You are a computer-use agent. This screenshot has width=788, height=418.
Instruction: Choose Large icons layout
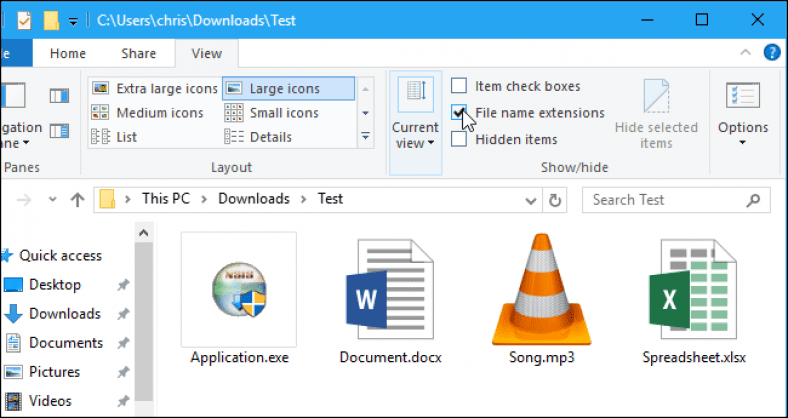coord(288,88)
